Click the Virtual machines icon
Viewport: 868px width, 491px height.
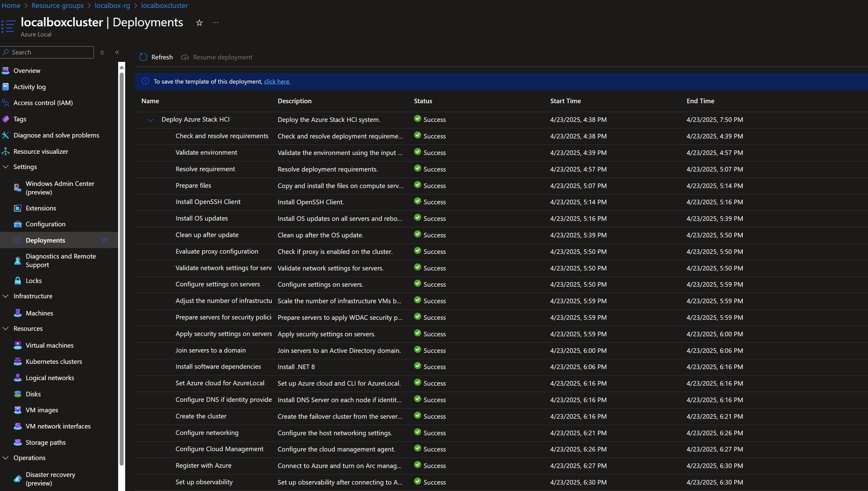click(x=17, y=345)
